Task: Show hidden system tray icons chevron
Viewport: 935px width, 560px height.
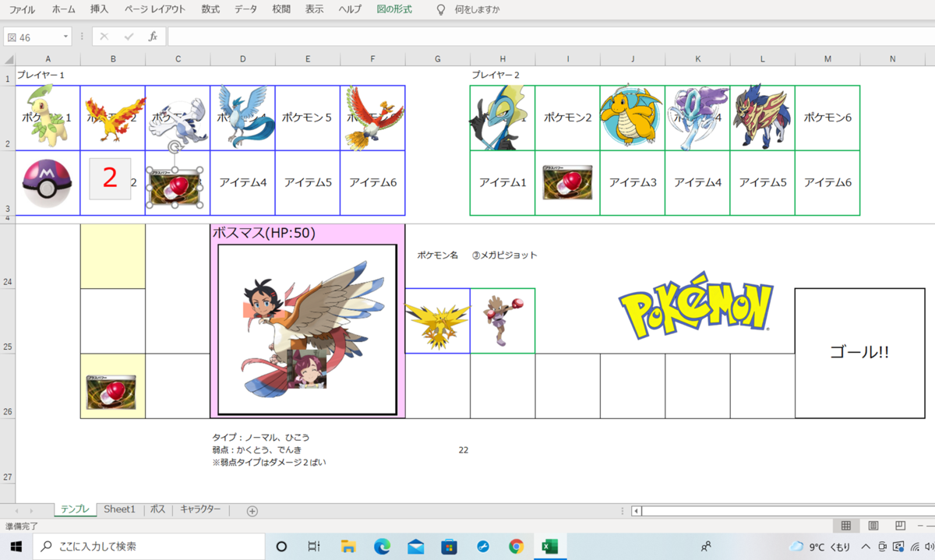Action: tap(866, 547)
